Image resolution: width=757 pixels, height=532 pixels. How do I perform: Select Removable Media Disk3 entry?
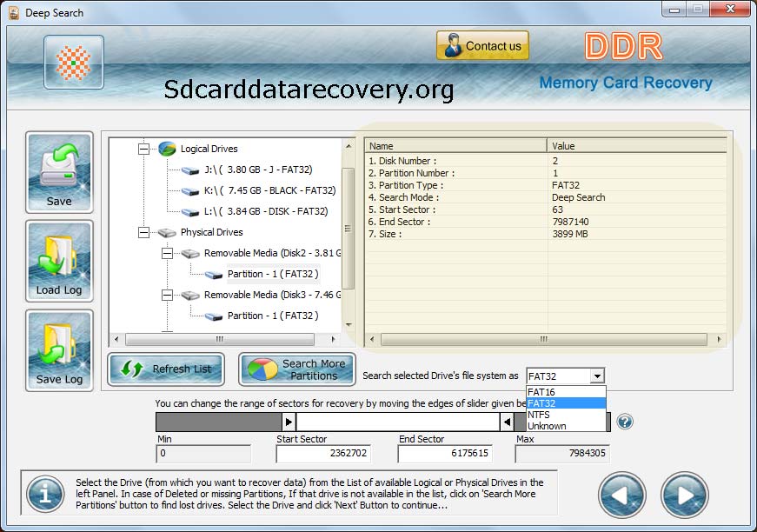pos(272,295)
